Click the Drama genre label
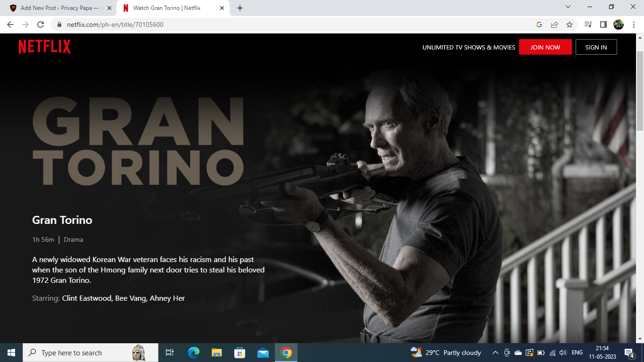Viewport: 644px width, 362px height. point(74,239)
